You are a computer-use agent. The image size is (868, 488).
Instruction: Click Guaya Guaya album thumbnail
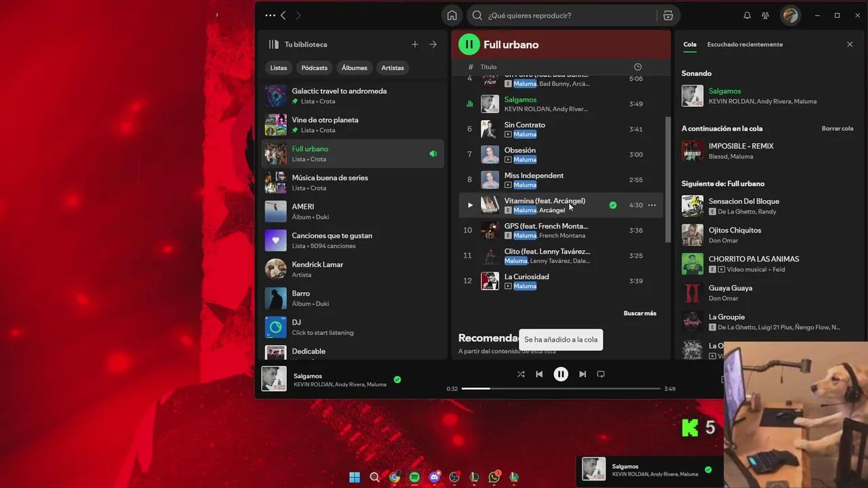coord(692,293)
